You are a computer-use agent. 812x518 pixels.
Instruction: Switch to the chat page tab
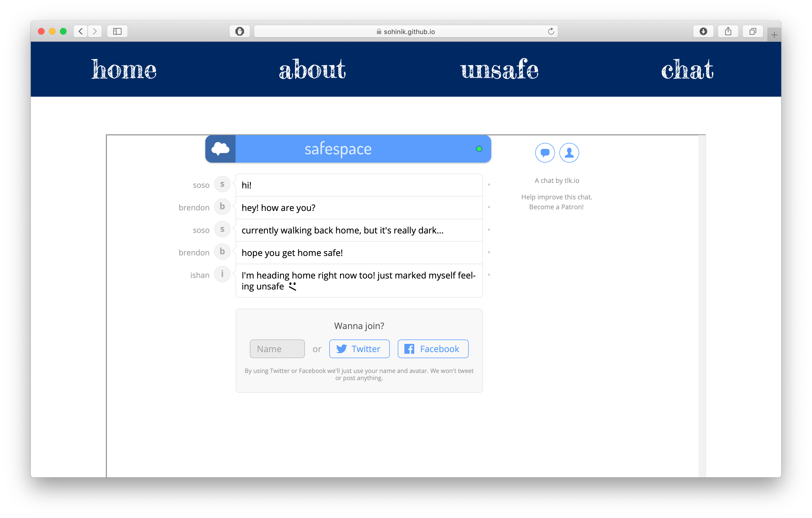687,69
